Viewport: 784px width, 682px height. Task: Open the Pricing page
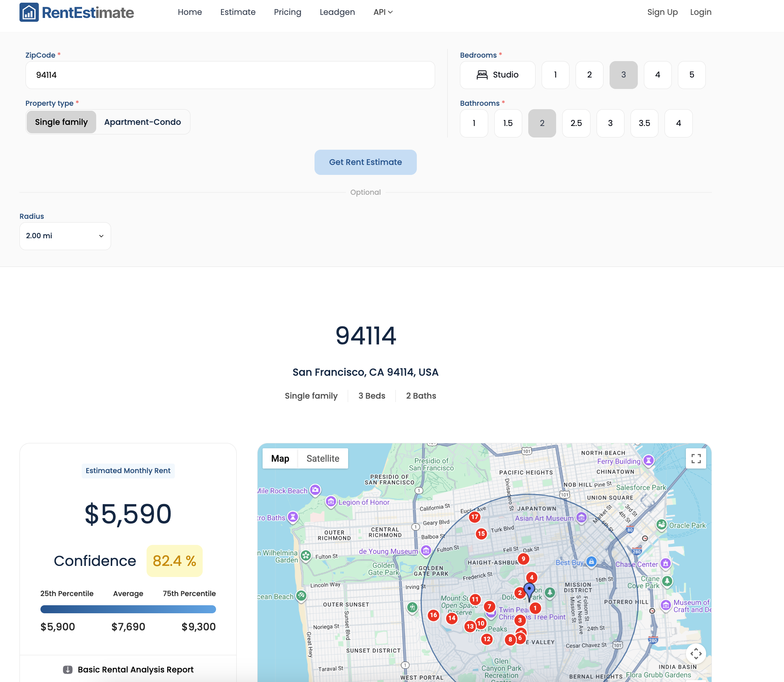tap(287, 12)
